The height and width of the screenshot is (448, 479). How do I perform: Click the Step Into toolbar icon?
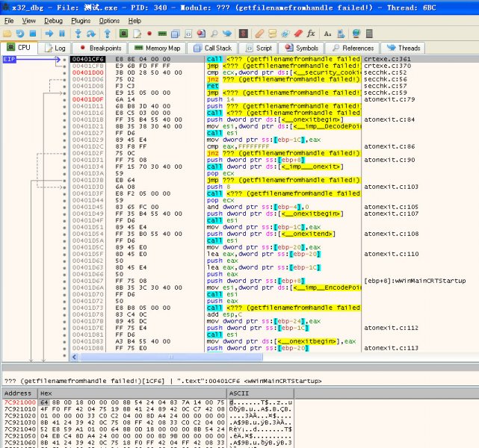[78, 34]
